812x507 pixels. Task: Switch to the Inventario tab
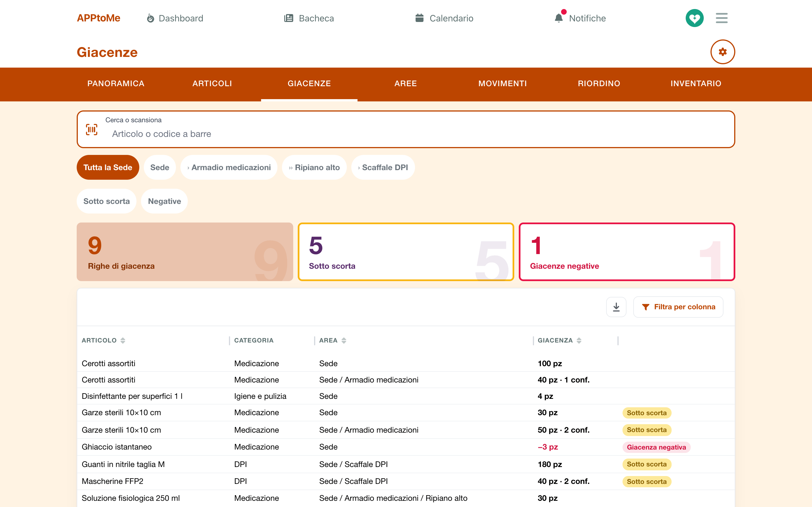[x=696, y=83]
